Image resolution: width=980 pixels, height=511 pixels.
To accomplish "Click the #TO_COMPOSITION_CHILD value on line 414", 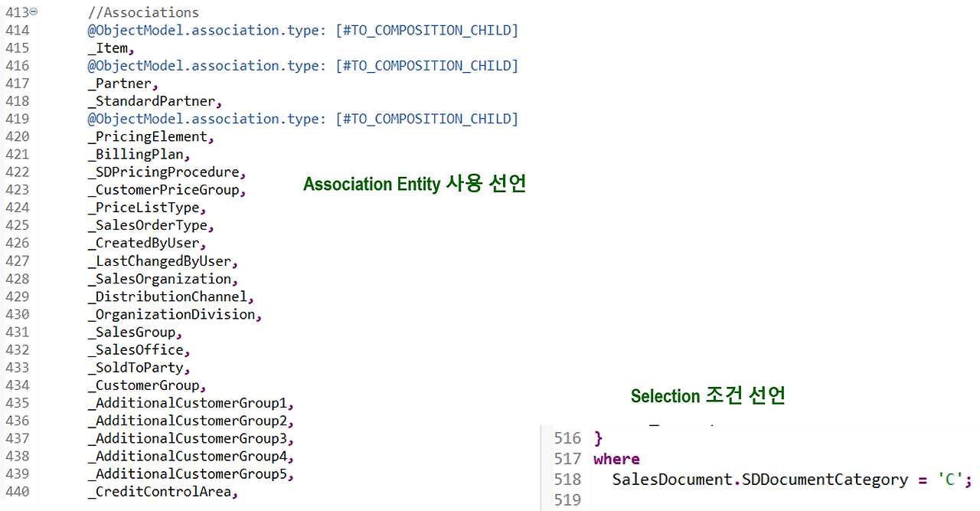I will tap(426, 30).
